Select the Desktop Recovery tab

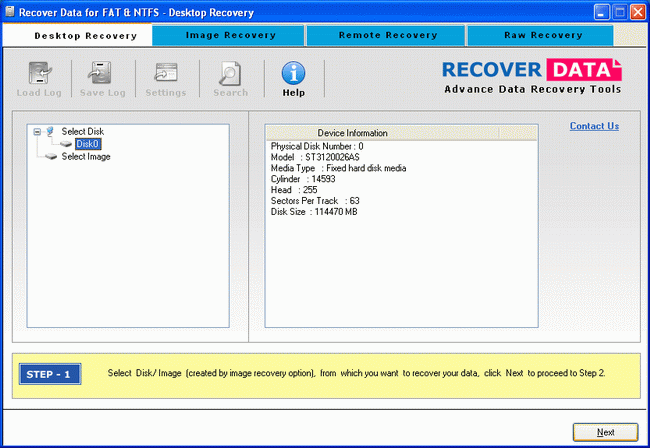click(78, 36)
